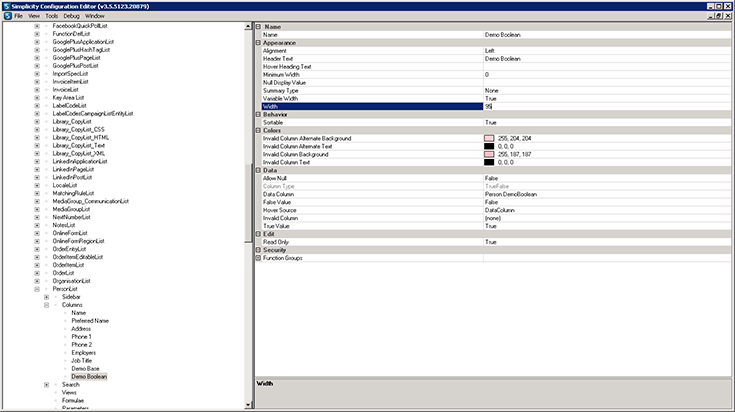735x412 pixels.
Task: Click the Header Text value field
Action: click(x=607, y=59)
